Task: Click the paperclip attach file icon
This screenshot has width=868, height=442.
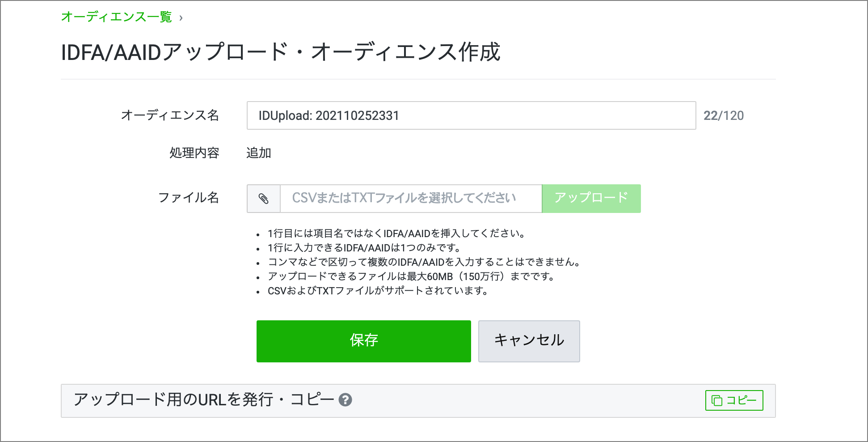Action: tap(264, 198)
